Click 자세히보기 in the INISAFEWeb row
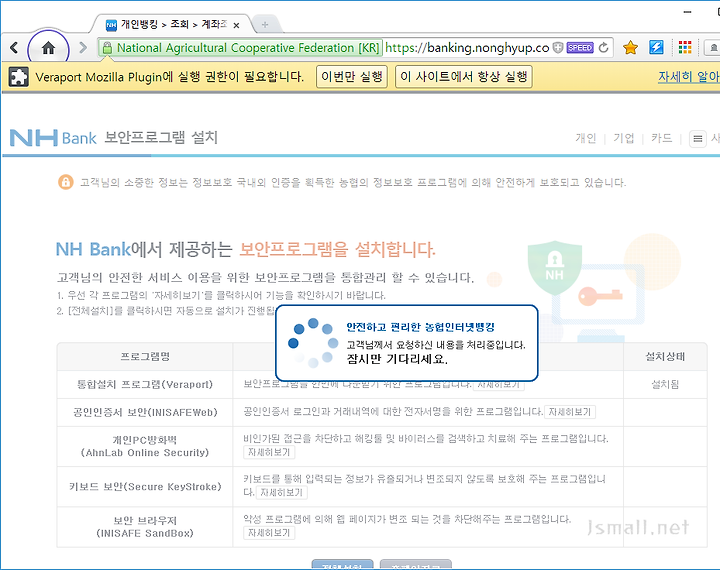Viewport: 720px width, 570px height. (x=570, y=412)
